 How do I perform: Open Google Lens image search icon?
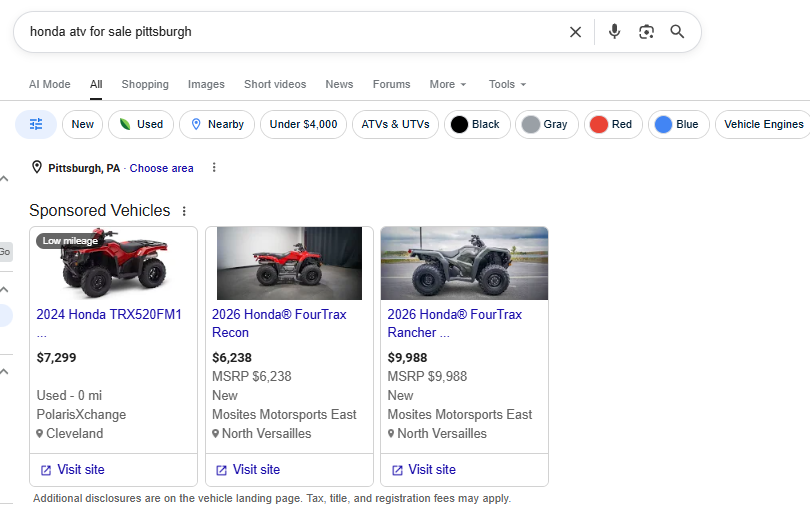(646, 32)
